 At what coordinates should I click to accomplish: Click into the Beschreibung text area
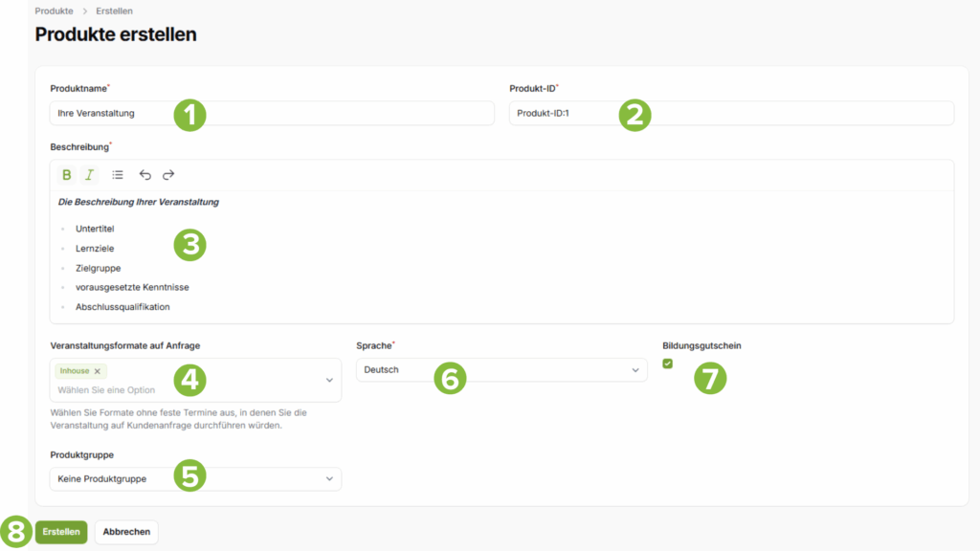tap(501, 256)
